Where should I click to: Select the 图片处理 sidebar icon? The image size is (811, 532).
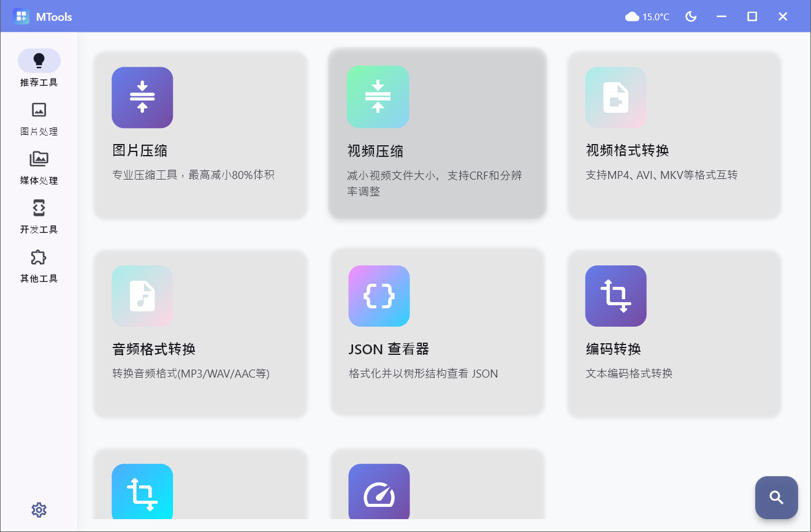point(39,110)
